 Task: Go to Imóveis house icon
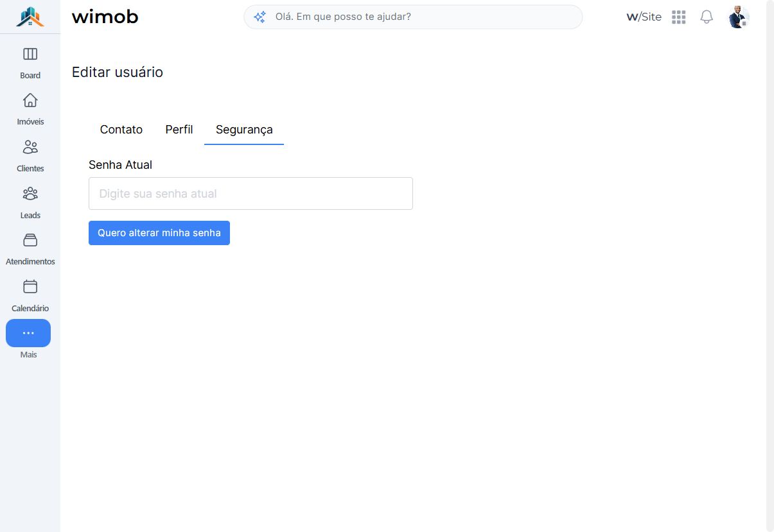(30, 100)
